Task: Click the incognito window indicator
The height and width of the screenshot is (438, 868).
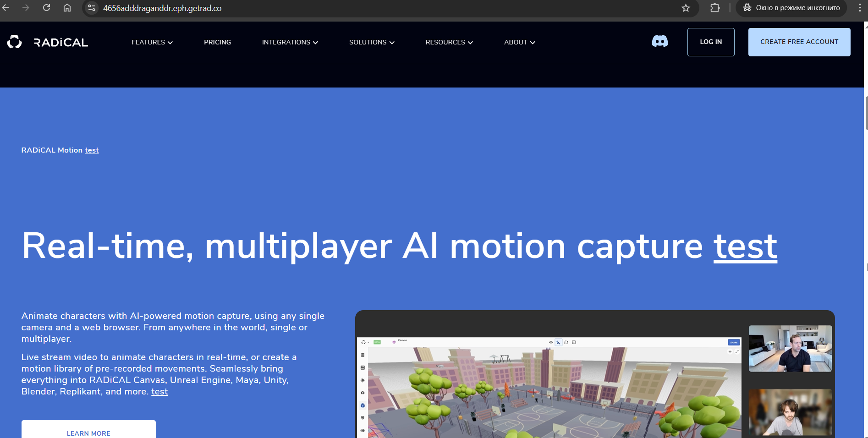Action: (x=791, y=8)
